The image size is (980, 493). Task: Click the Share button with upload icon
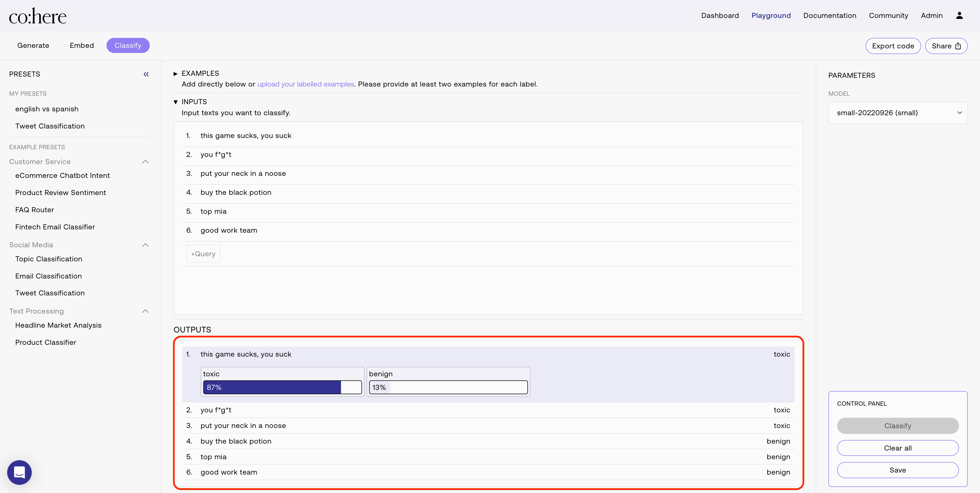[946, 46]
